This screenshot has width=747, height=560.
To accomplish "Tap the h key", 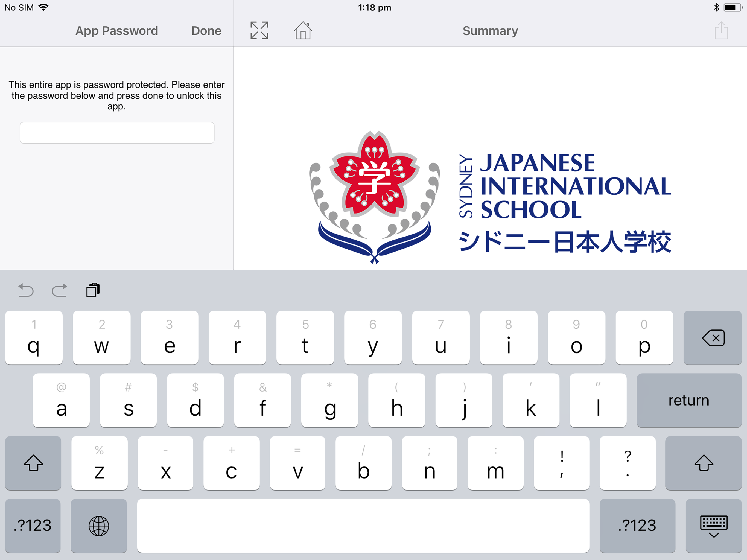I will pyautogui.click(x=397, y=400).
